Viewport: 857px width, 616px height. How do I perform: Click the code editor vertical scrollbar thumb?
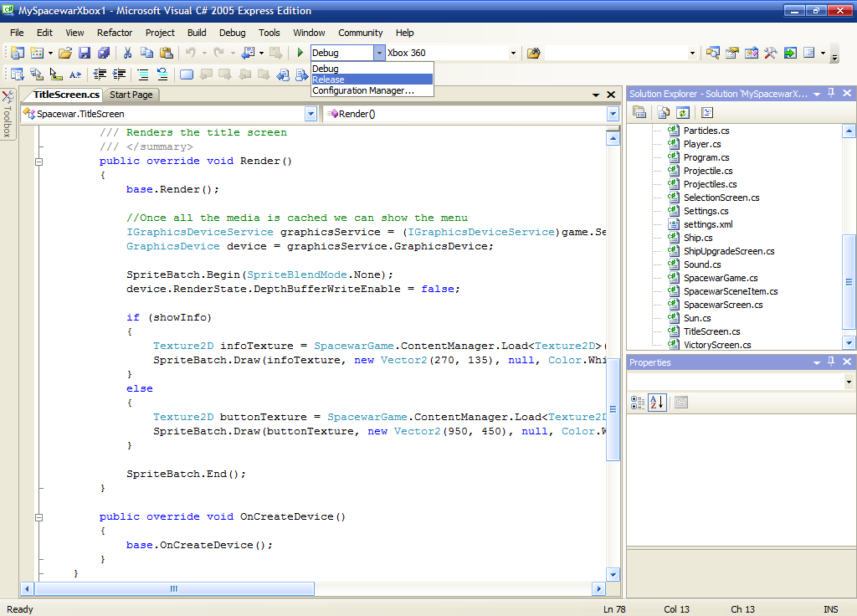[613, 410]
